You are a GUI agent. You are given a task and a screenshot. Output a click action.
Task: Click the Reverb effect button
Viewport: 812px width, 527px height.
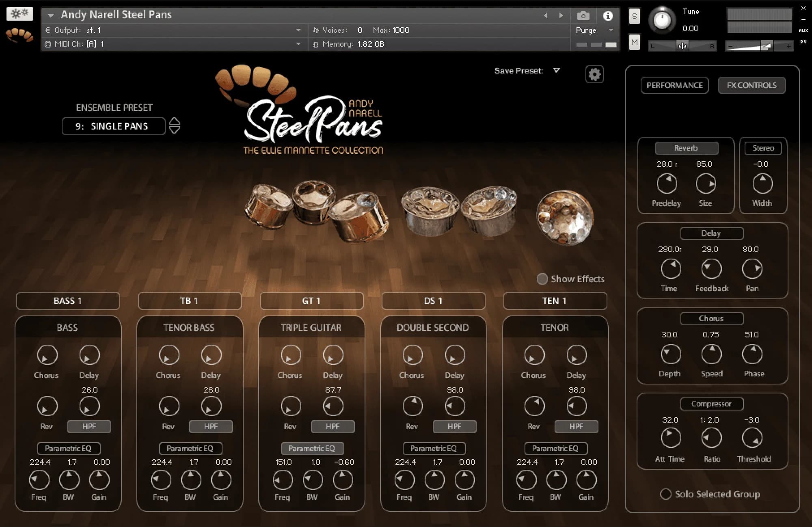(x=686, y=148)
